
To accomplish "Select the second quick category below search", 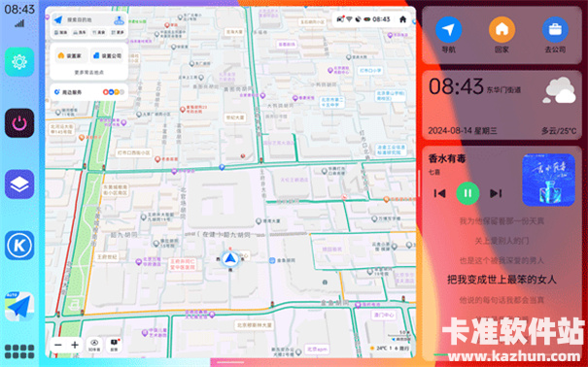I will [80, 33].
